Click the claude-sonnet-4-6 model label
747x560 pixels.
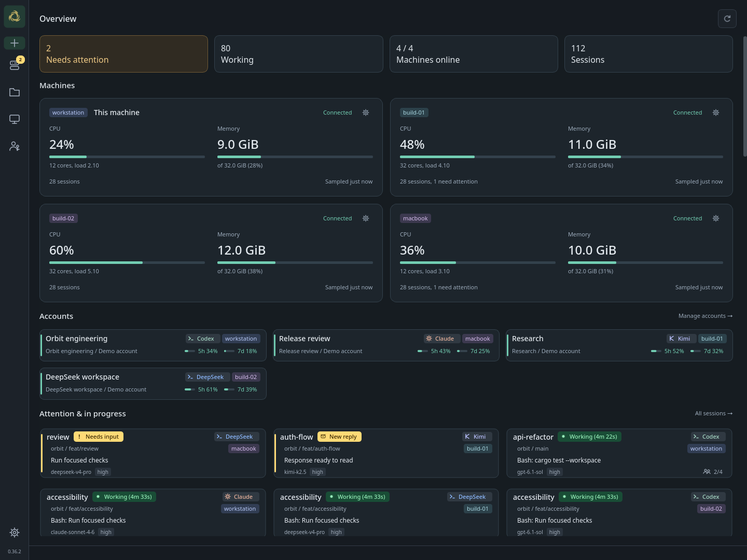(73, 532)
